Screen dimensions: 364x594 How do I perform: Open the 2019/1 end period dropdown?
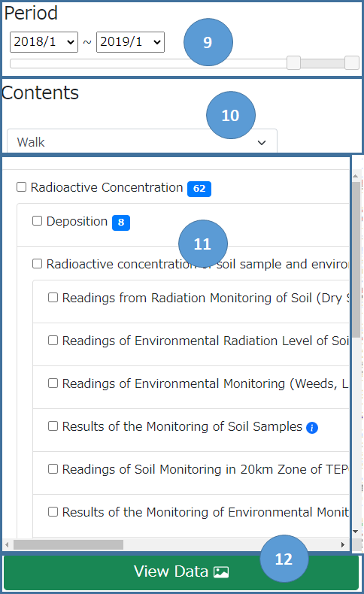tap(130, 41)
